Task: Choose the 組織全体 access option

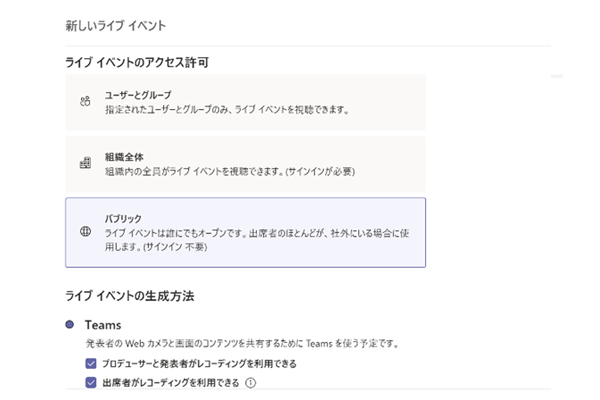Action: point(245,164)
